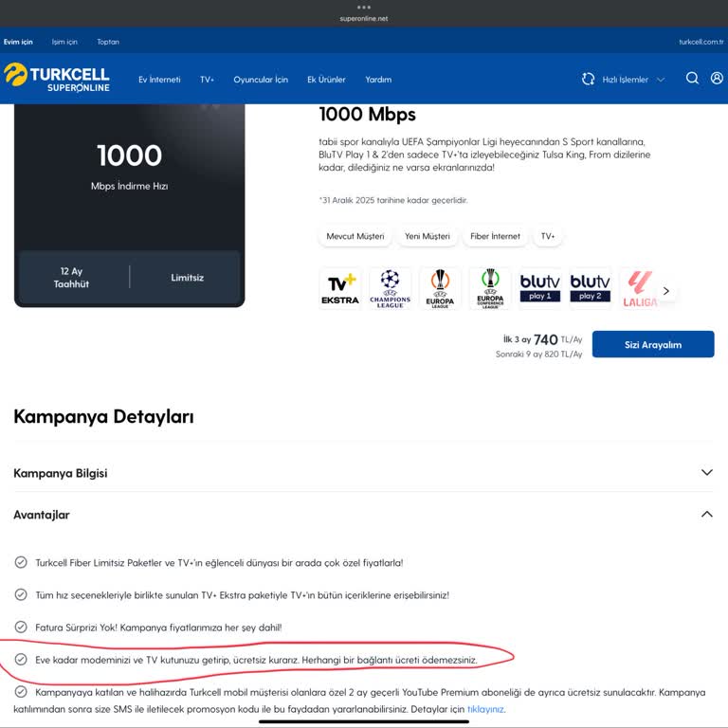Screen dimensions: 728x728
Task: Click checkmark icon beside Tüm hız seçenekleriyle
Action: point(21,594)
